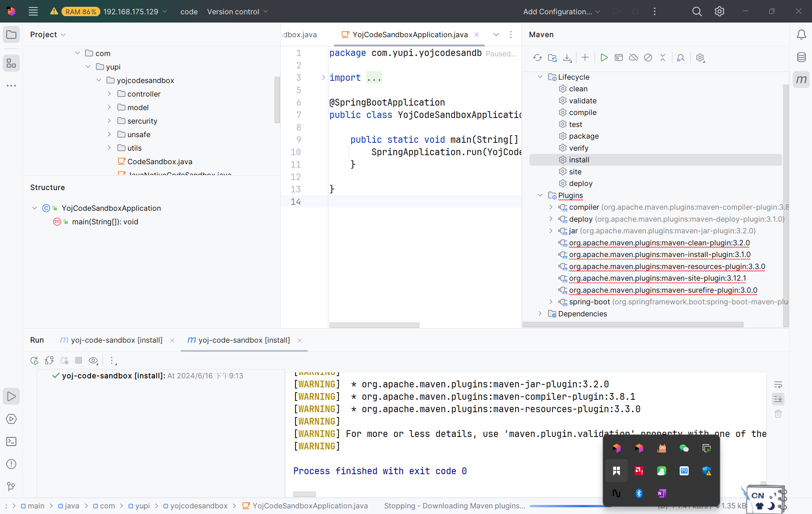
Task: Open remote host 192.168.175.129 dropdown
Action: point(135,12)
